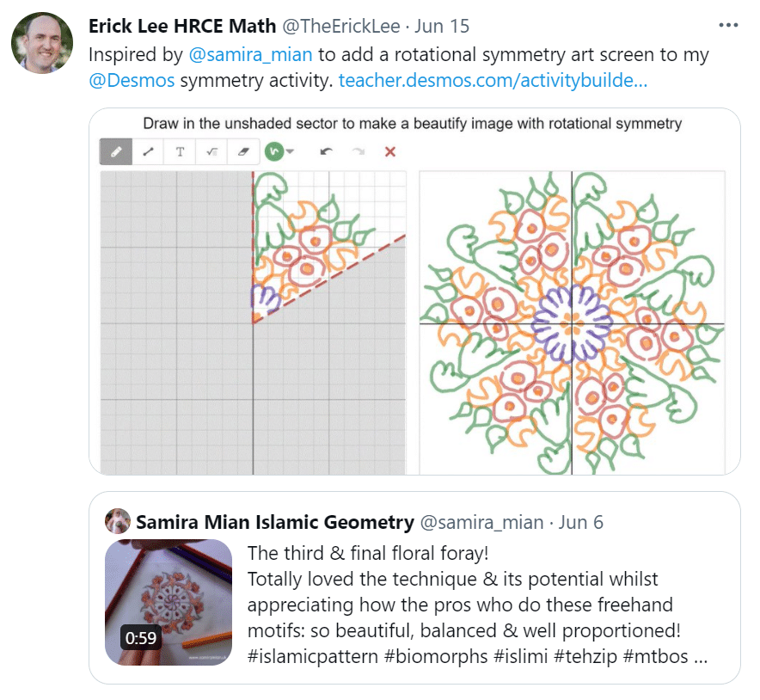Clear the sketch with the red X
760x700 pixels.
390,151
